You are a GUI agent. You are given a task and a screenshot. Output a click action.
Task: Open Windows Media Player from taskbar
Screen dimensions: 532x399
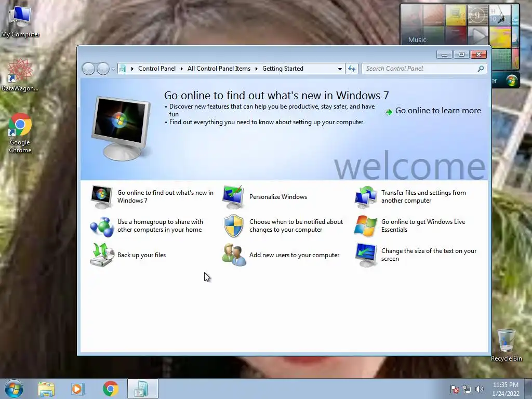coord(77,389)
